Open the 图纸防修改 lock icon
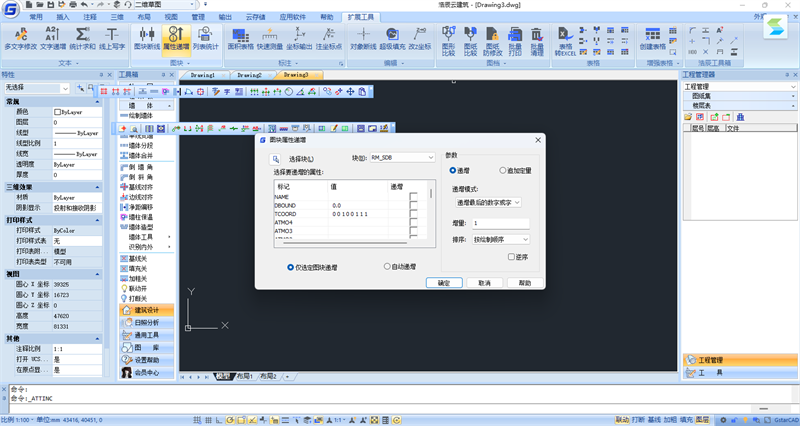The width and height of the screenshot is (800, 426). coord(492,35)
